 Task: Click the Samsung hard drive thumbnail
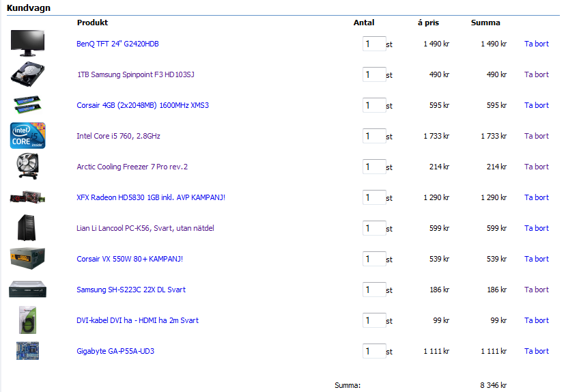tap(27, 74)
